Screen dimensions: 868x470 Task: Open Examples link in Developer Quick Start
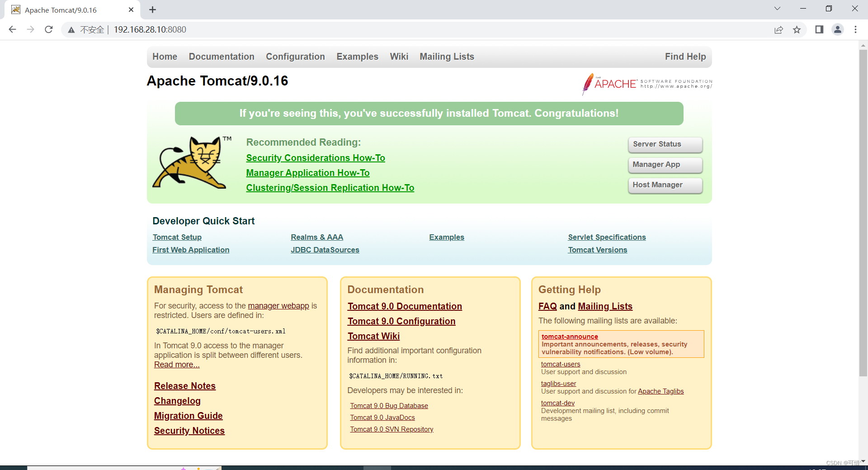coord(447,237)
